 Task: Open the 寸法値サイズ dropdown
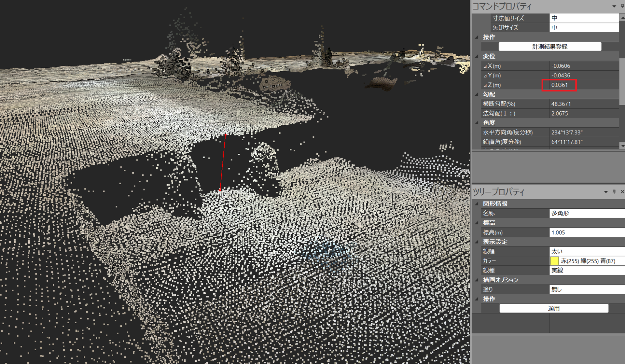(x=584, y=18)
